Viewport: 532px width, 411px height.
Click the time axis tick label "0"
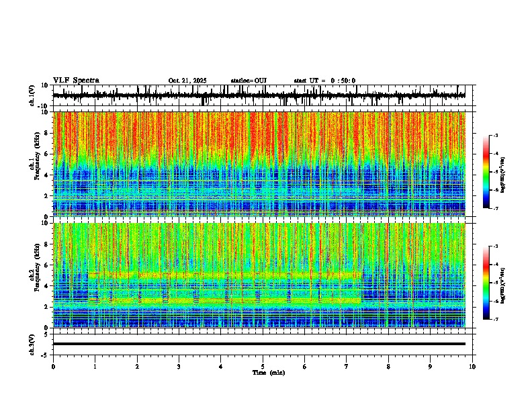point(53,367)
